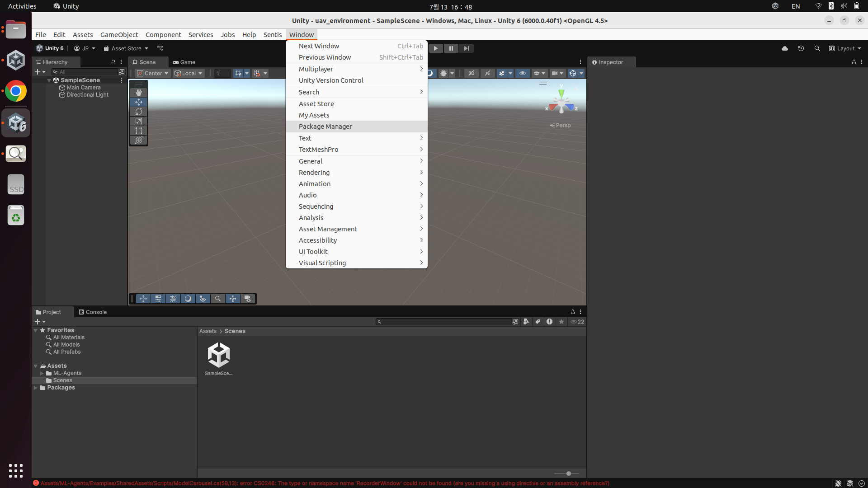The image size is (868, 488).
Task: Select the Hand view tool
Action: [138, 92]
